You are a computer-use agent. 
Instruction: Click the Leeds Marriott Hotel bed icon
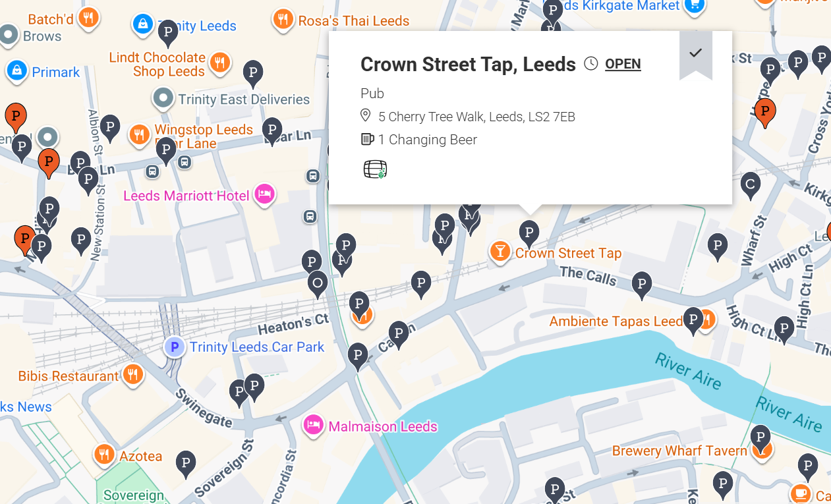[264, 194]
